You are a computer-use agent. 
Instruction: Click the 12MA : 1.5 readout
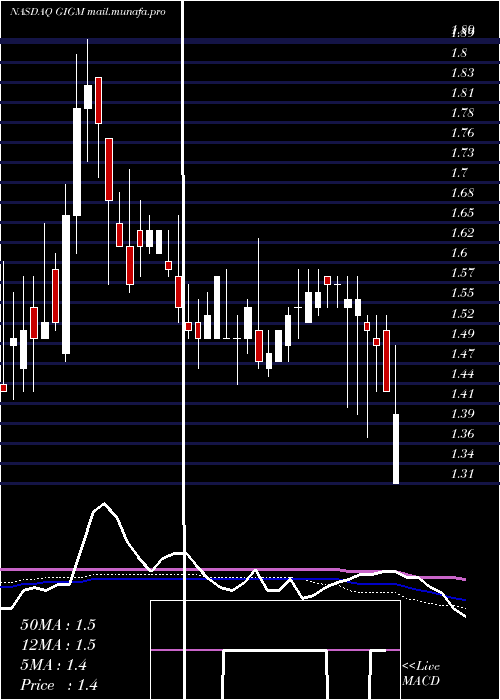tap(58, 645)
